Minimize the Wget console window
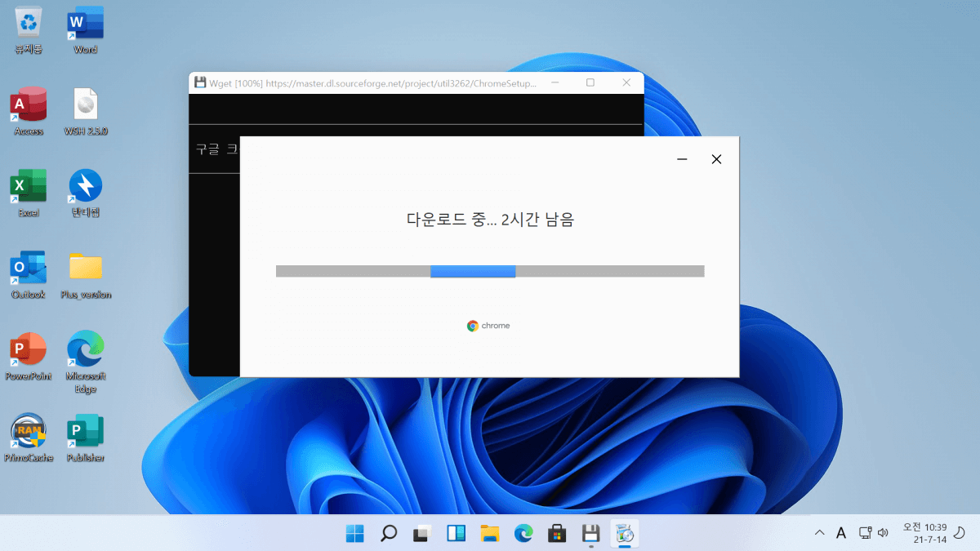Viewport: 980px width, 551px height. pos(555,82)
